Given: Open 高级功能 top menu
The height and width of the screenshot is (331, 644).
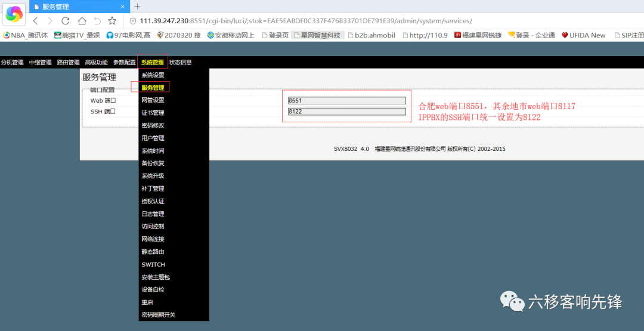Looking at the screenshot, I should pos(96,63).
